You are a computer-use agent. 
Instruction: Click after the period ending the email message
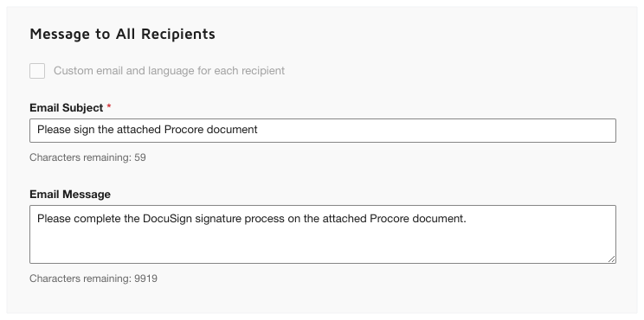pyautogui.click(x=467, y=219)
